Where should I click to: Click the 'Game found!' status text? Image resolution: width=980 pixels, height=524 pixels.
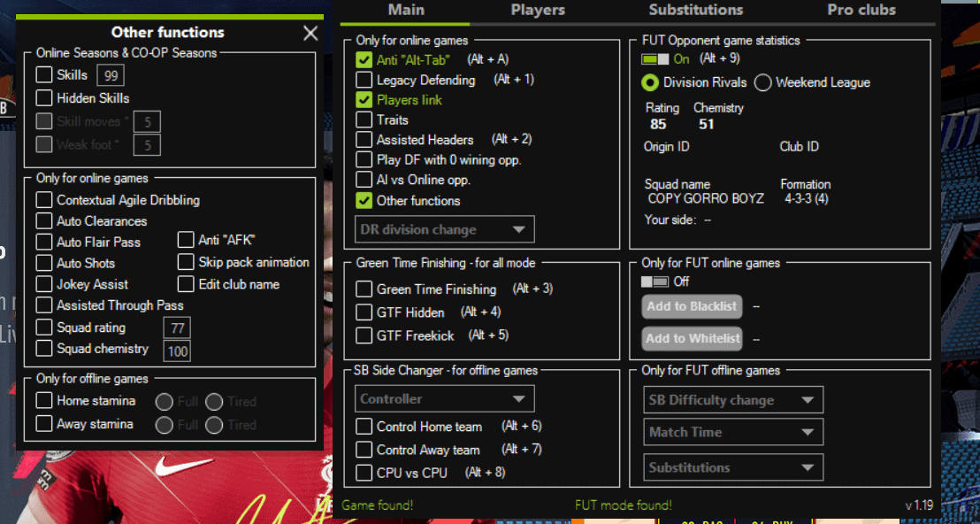pos(378,505)
